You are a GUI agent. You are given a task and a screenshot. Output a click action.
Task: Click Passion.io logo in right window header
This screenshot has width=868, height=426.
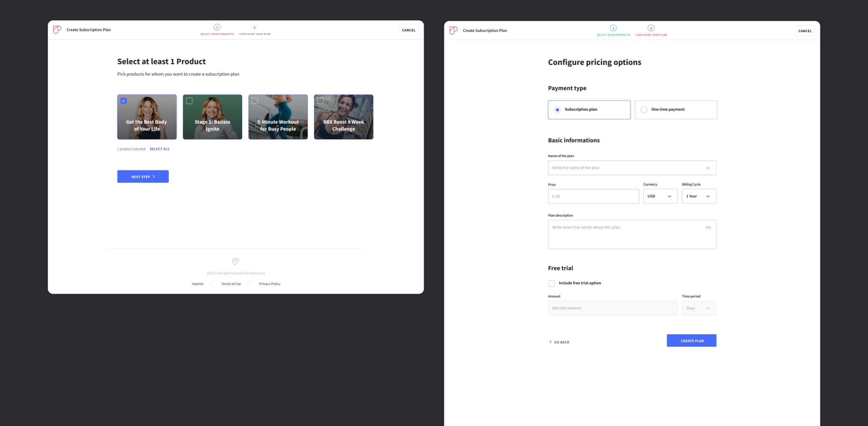pos(453,30)
